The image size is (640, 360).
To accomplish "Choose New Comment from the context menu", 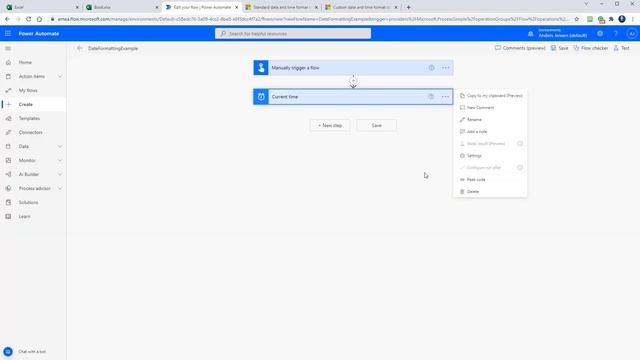I will click(x=491, y=108).
